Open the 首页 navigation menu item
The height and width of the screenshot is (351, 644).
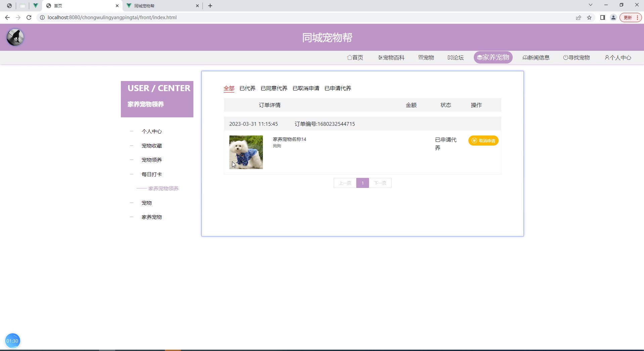pos(355,57)
